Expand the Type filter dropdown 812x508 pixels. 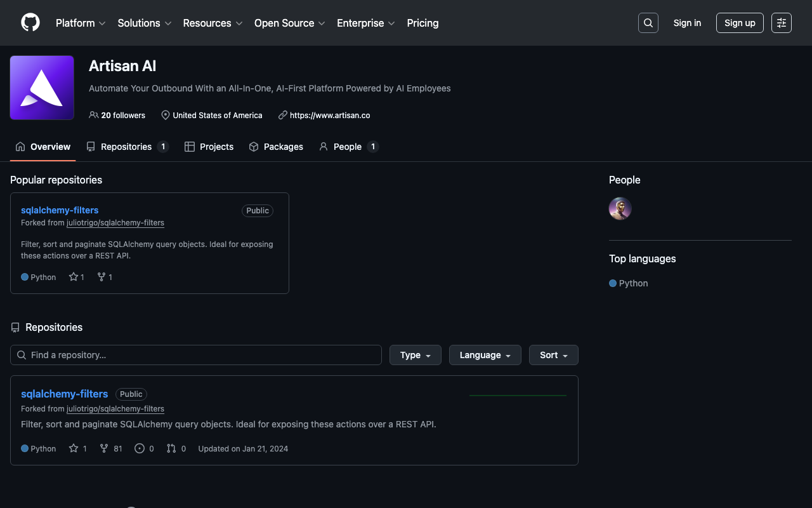pyautogui.click(x=416, y=355)
